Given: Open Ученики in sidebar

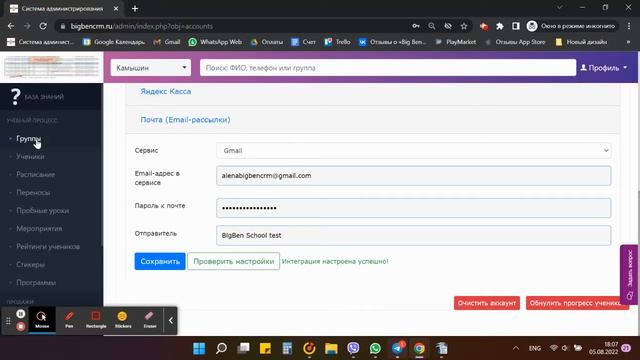Looking at the screenshot, I should pyautogui.click(x=30, y=156).
